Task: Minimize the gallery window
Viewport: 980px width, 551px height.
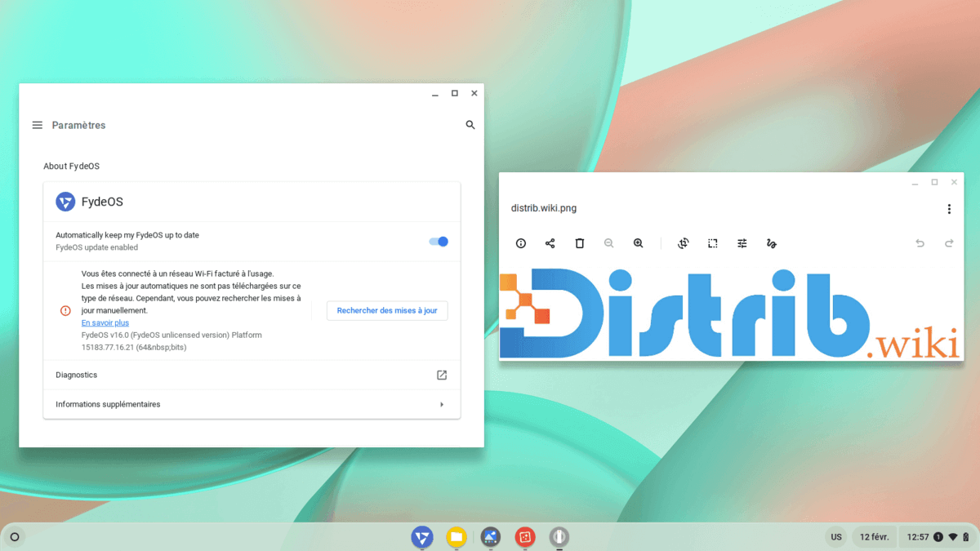Action: click(915, 183)
